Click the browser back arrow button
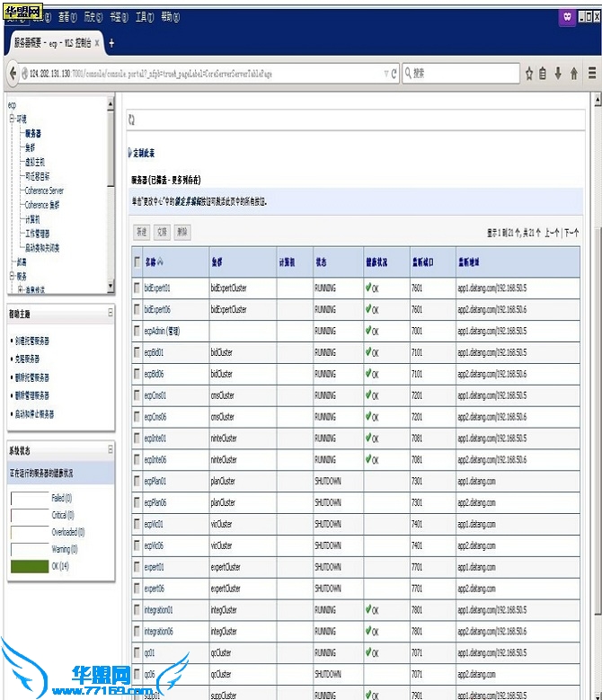 pos(13,74)
